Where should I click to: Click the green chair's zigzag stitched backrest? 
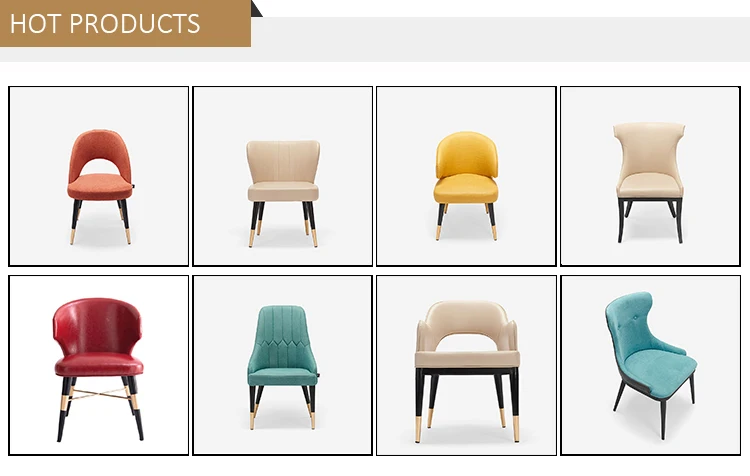pos(282,337)
